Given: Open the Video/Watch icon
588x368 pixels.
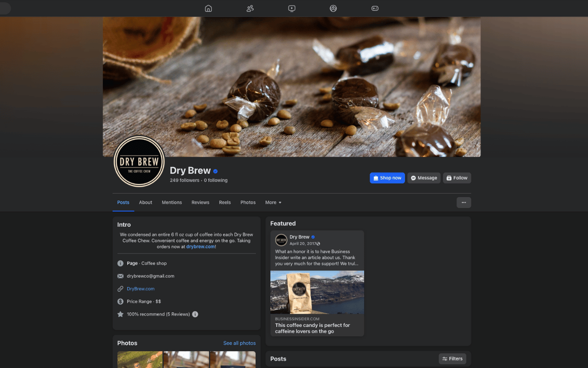Looking at the screenshot, I should [x=292, y=8].
